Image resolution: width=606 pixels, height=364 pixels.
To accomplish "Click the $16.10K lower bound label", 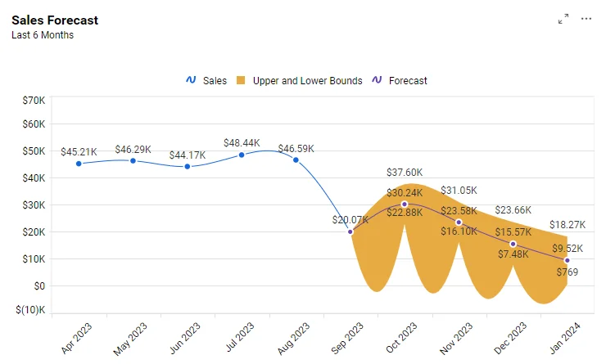I will (x=459, y=231).
